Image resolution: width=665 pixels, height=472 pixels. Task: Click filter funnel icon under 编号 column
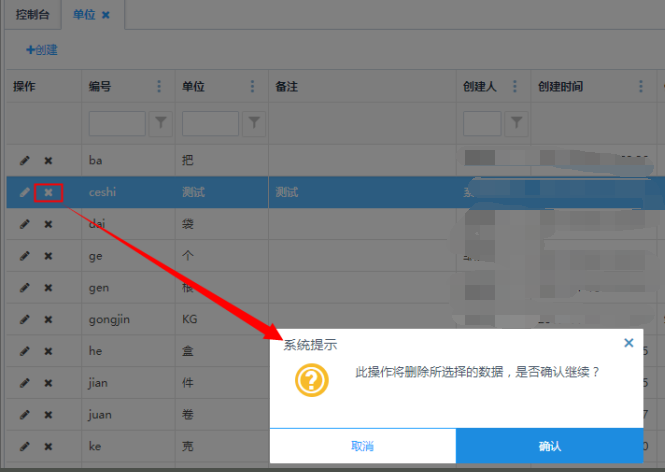(x=161, y=123)
